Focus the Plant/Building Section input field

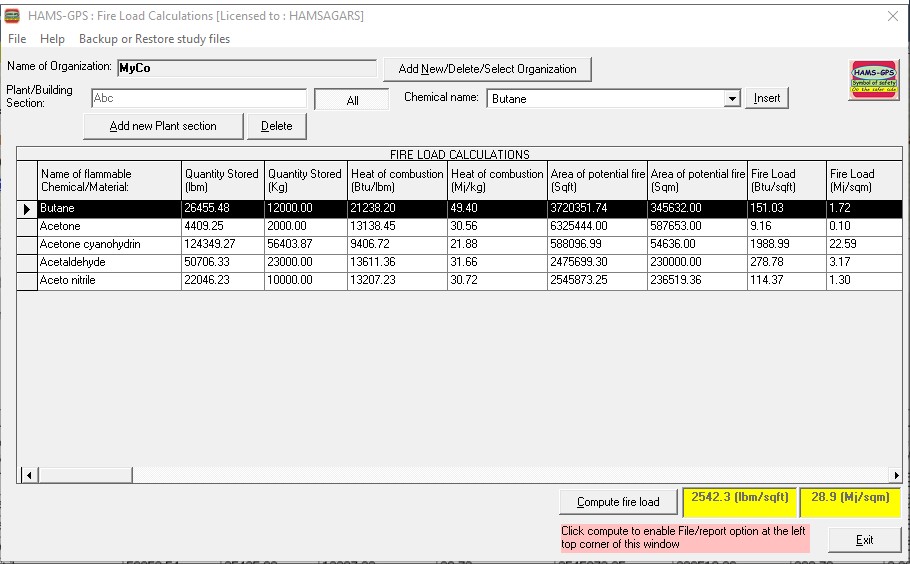click(199, 98)
